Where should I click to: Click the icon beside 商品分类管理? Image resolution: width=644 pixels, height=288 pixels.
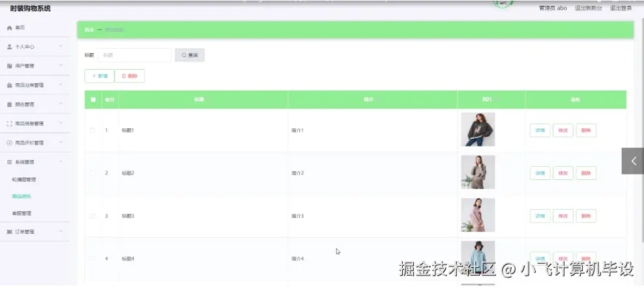[9, 85]
